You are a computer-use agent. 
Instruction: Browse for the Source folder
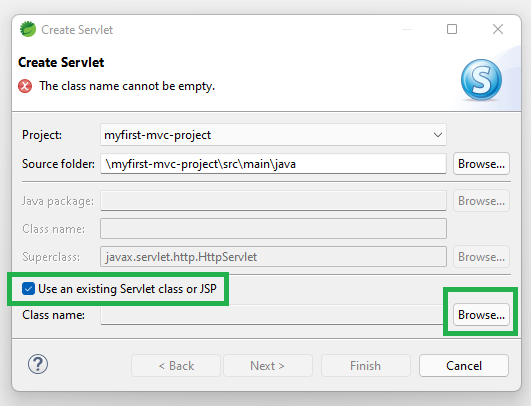pos(481,164)
